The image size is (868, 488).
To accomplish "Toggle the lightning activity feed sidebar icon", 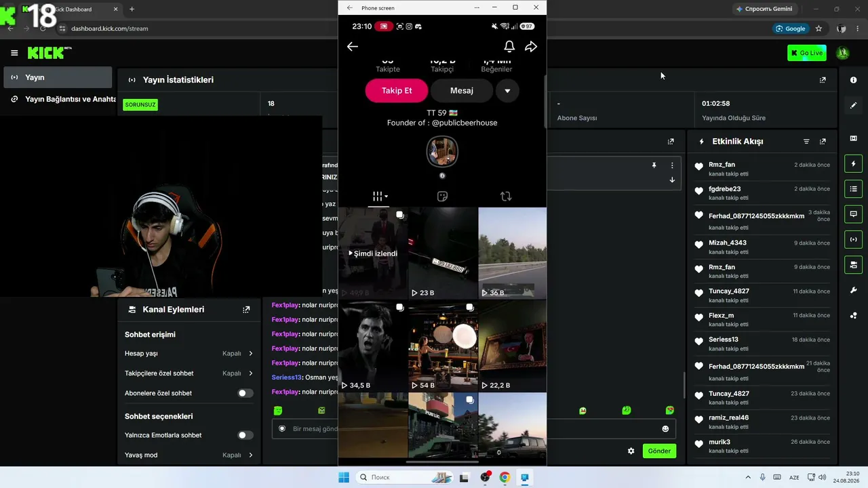I will tap(853, 164).
